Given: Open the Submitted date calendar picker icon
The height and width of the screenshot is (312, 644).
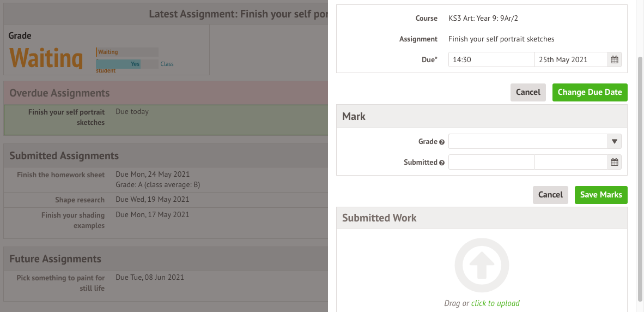Looking at the screenshot, I should 615,162.
